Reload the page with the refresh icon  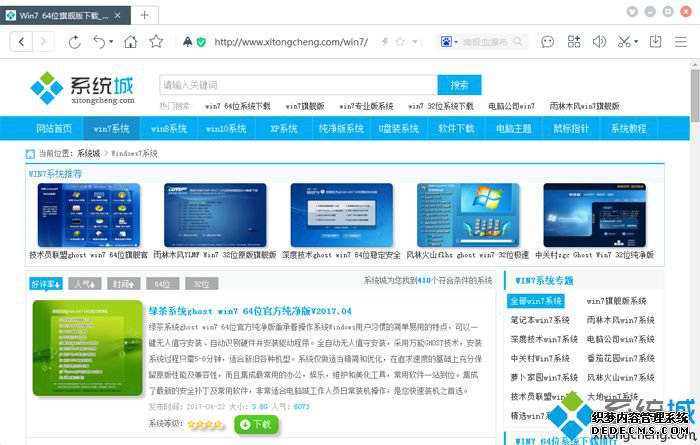(x=75, y=42)
